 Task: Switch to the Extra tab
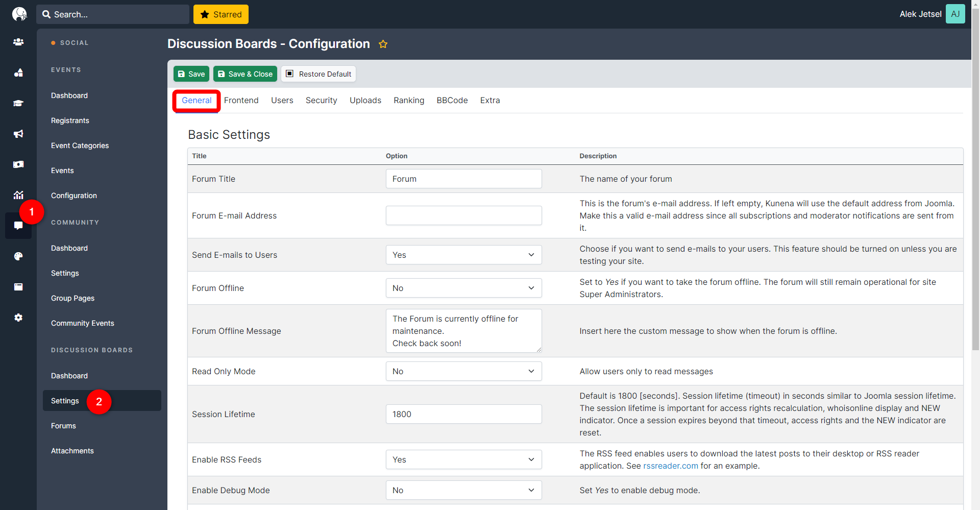(x=489, y=100)
